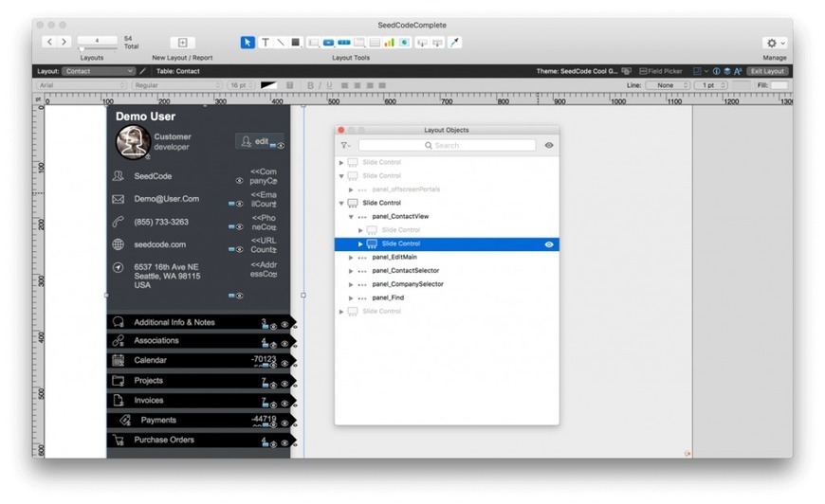This screenshot has height=504, width=825.
Task: Click the Field Picker button
Action: click(x=660, y=71)
